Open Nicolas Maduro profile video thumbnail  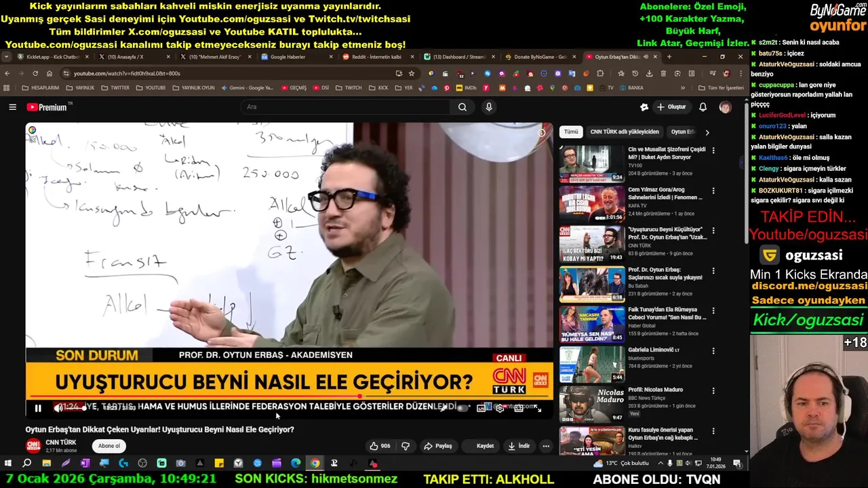(592, 404)
